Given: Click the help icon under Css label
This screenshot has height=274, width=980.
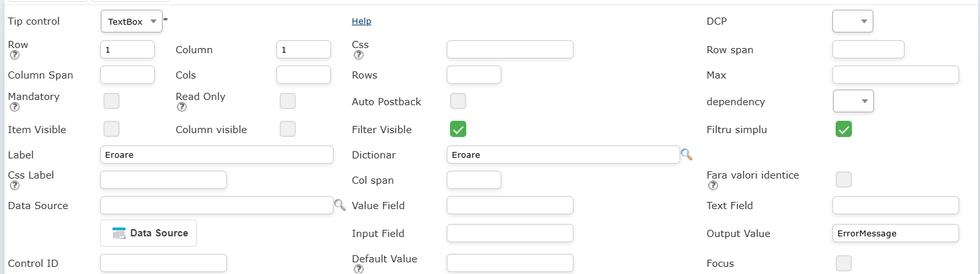Looking at the screenshot, I should click(358, 55).
